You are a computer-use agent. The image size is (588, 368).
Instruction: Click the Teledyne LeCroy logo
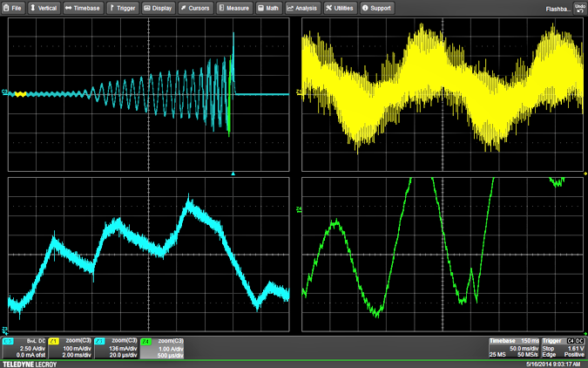(x=30, y=365)
